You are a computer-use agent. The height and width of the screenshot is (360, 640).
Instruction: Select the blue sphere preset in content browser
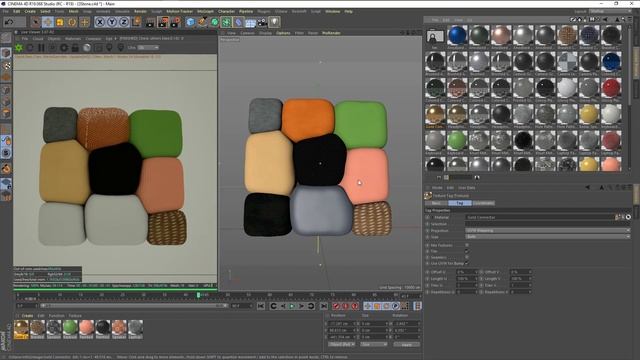click(x=457, y=35)
